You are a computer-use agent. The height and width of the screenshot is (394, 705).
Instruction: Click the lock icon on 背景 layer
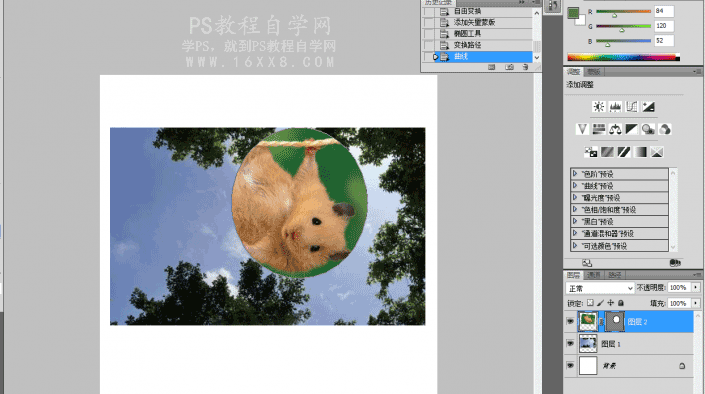point(682,366)
